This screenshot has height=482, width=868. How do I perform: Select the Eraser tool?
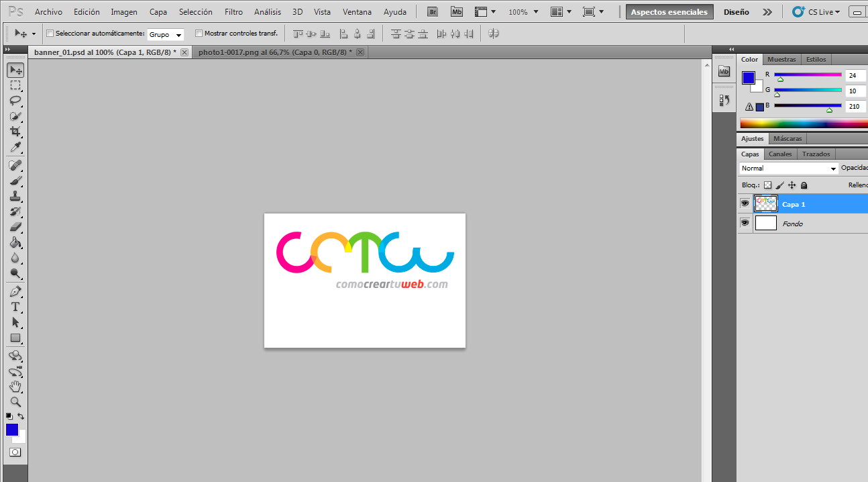click(15, 227)
